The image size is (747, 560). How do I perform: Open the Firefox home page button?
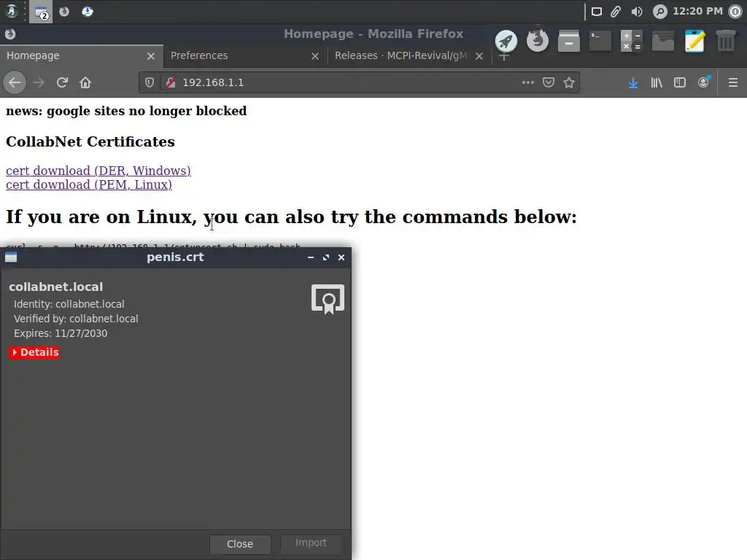(x=85, y=82)
